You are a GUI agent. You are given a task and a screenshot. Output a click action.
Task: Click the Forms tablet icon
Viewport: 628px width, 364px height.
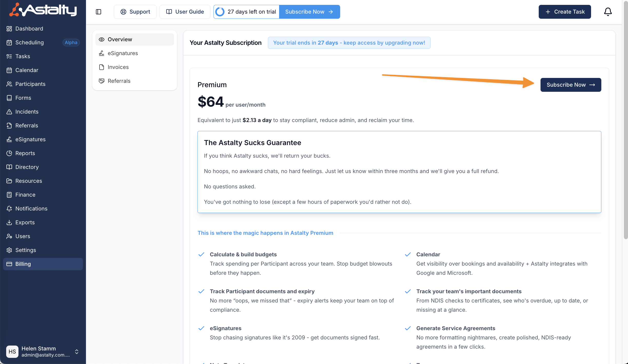[x=9, y=98]
